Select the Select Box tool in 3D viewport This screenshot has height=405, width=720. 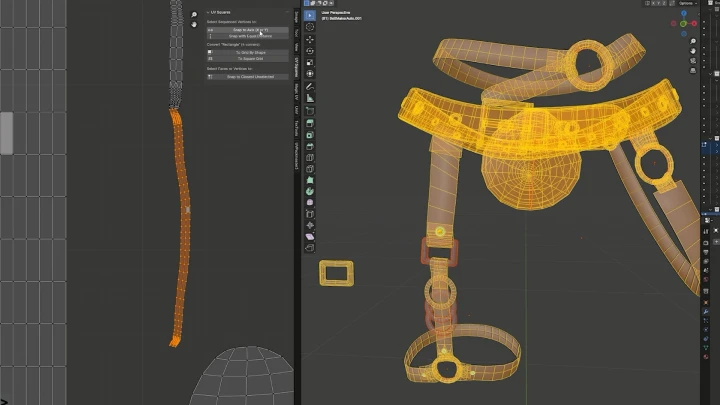point(310,16)
